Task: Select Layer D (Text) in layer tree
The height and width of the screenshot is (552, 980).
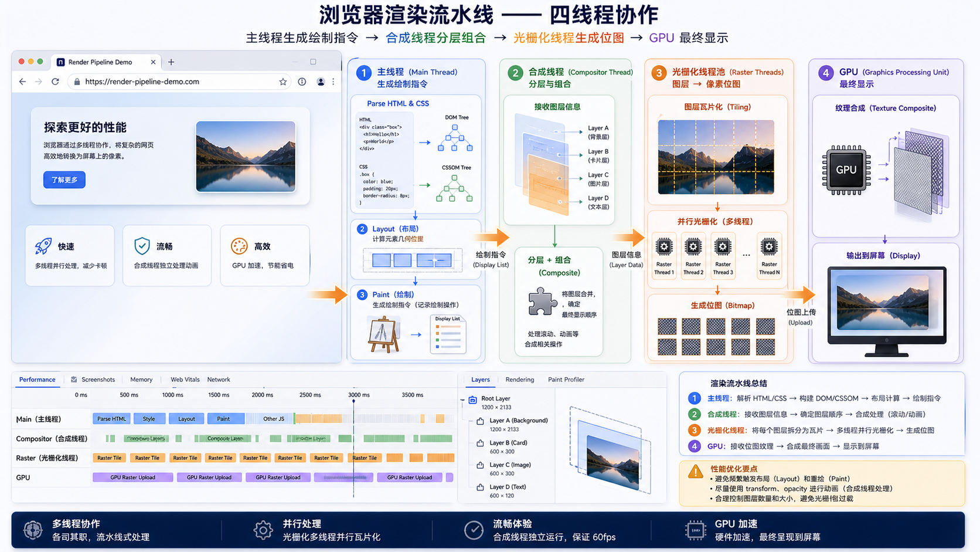Action: (x=508, y=487)
